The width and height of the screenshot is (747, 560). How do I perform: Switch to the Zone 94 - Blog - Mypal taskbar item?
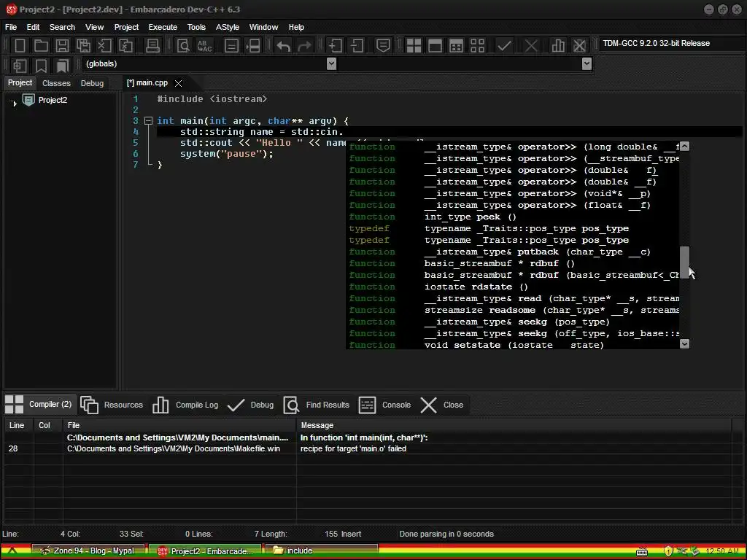(88, 551)
